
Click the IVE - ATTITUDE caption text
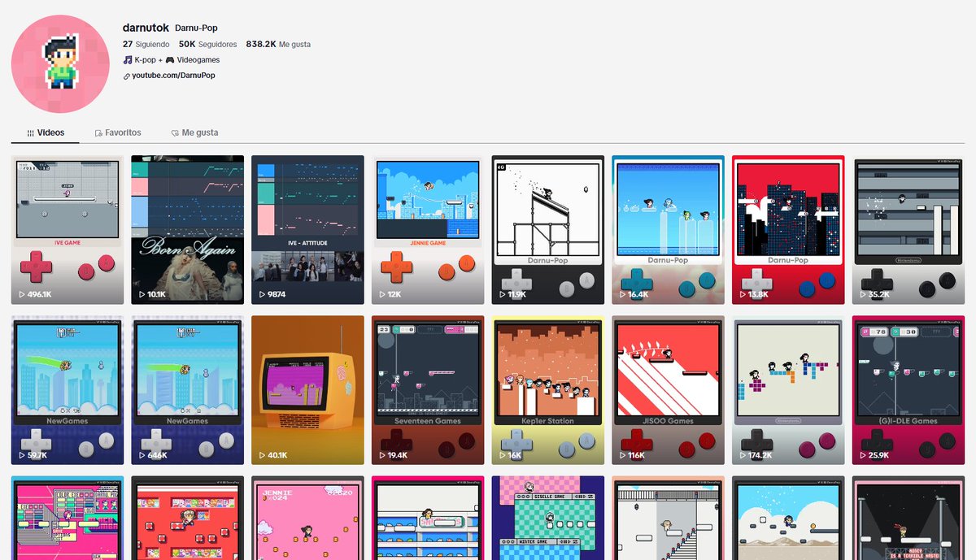click(x=307, y=242)
